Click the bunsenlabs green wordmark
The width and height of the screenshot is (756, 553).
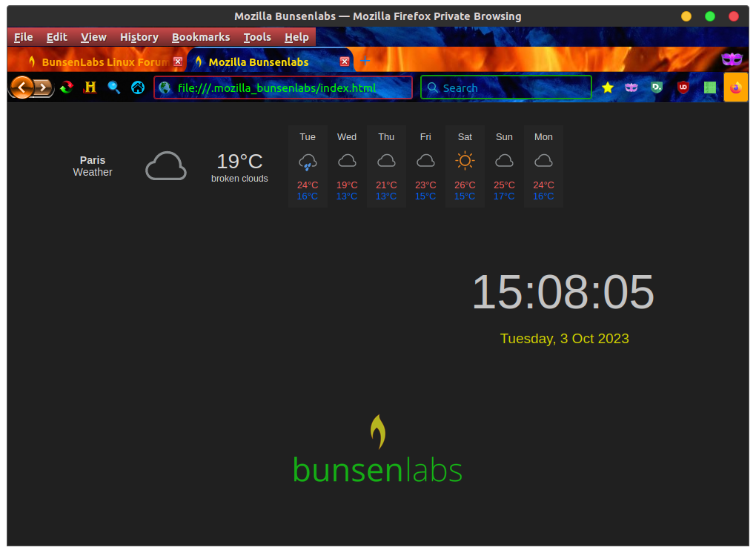click(x=377, y=471)
